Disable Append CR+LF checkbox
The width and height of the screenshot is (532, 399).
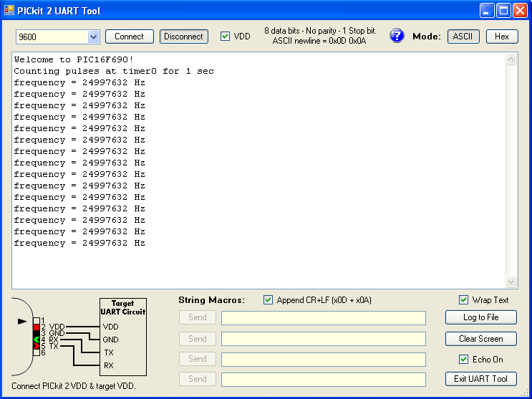pyautogui.click(x=268, y=300)
